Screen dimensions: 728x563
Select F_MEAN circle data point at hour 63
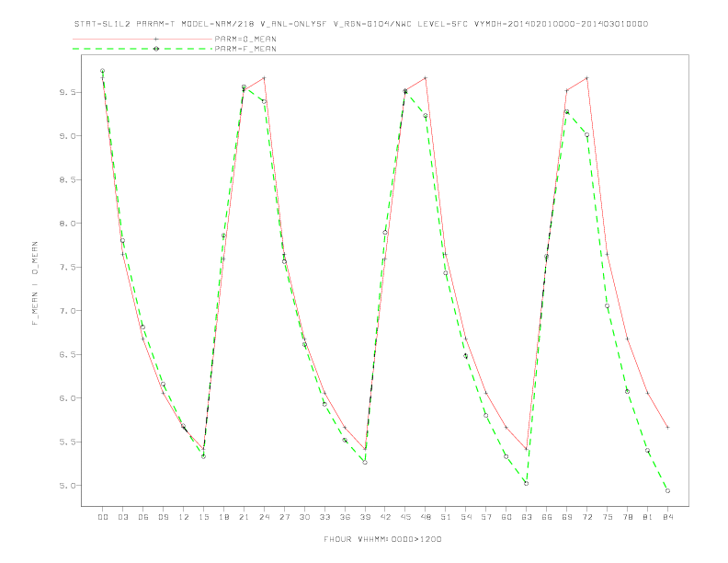[x=526, y=484]
